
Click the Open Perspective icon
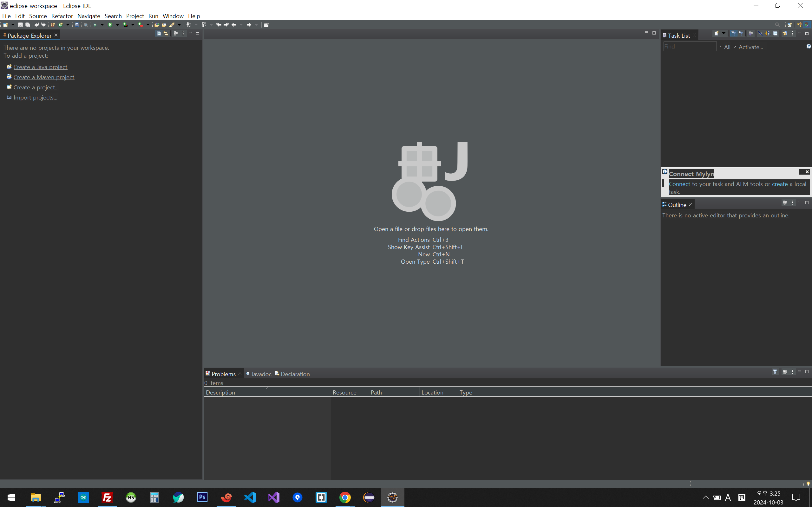[x=789, y=25]
